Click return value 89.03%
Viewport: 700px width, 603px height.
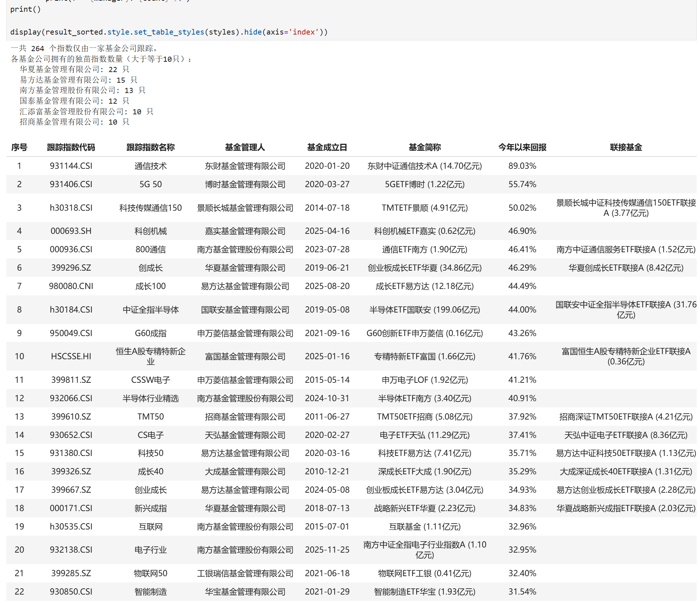(x=522, y=166)
